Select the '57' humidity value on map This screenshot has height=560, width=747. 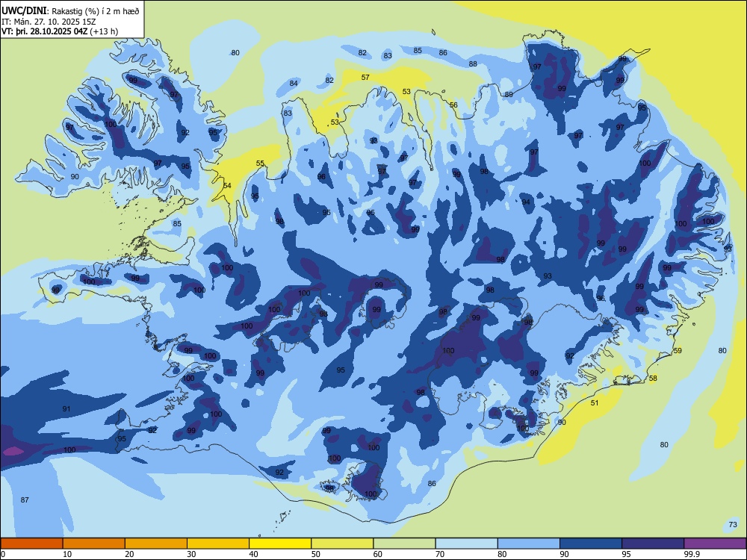pyautogui.click(x=365, y=77)
